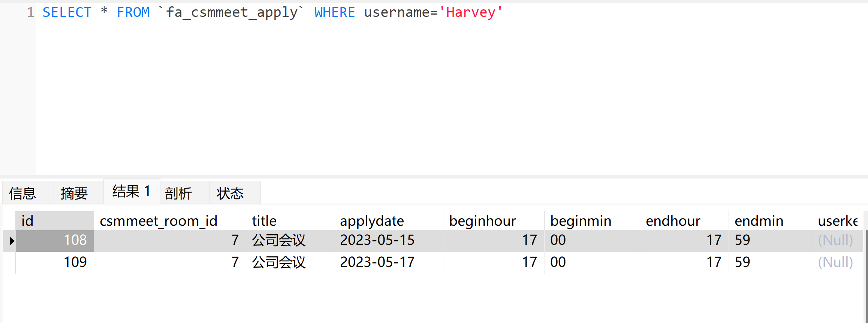Click the csmmeet_room_id column header
Viewport: 868px width, 323px height.
[170, 220]
